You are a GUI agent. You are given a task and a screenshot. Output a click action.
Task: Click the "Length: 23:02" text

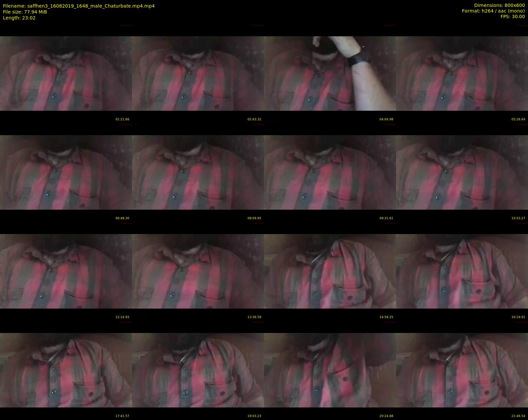click(19, 18)
